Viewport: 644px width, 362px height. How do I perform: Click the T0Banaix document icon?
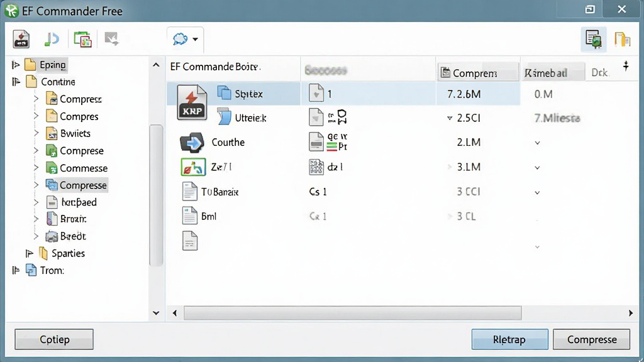[x=189, y=192]
